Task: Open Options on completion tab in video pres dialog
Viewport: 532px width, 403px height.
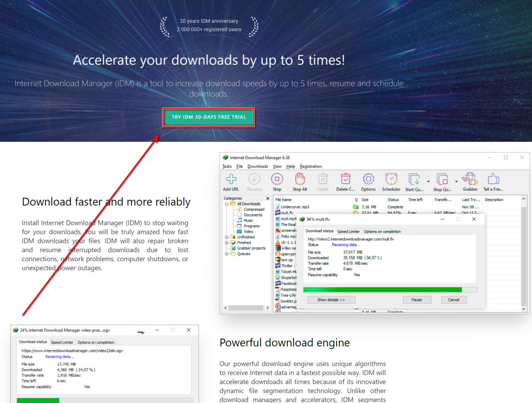Action: click(96, 342)
